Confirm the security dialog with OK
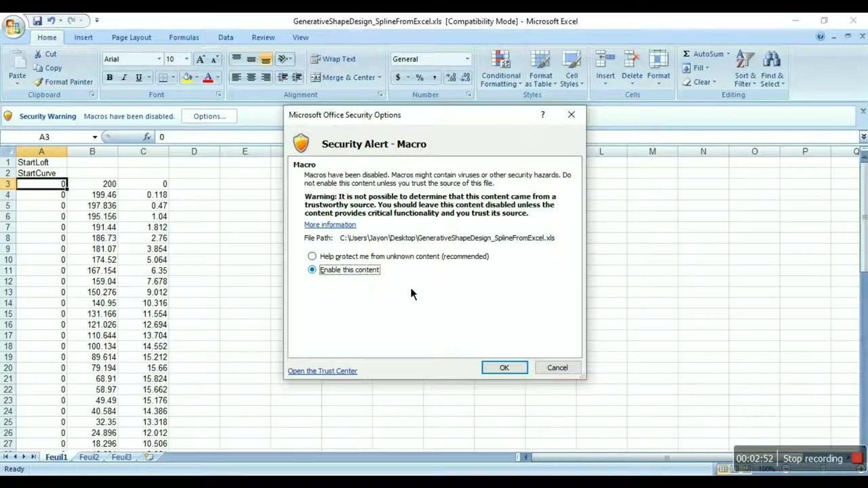868x488 pixels. 505,367
